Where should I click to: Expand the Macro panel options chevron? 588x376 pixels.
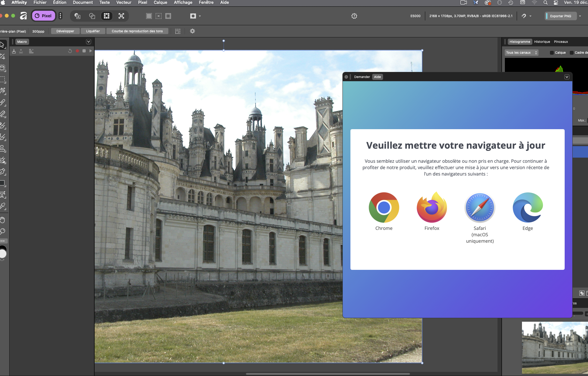[x=89, y=42]
